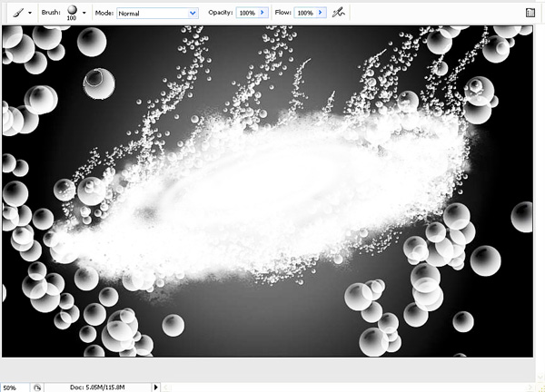
Task: Click the Brush tool preset icon
Action: tap(18, 13)
